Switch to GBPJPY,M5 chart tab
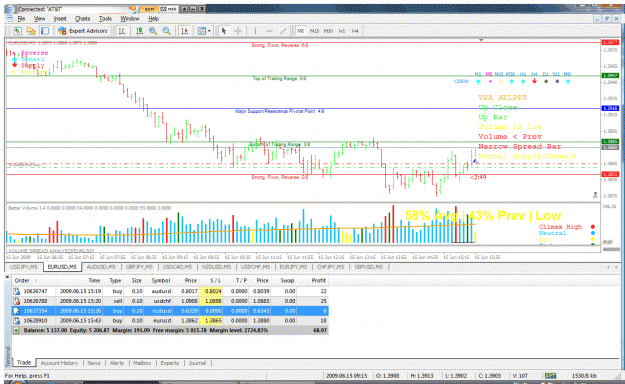Viewport: 625px width, 384px height. (x=139, y=267)
